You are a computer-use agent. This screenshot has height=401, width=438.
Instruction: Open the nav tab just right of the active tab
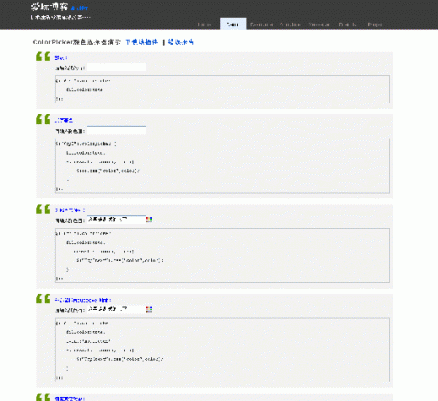click(x=261, y=24)
